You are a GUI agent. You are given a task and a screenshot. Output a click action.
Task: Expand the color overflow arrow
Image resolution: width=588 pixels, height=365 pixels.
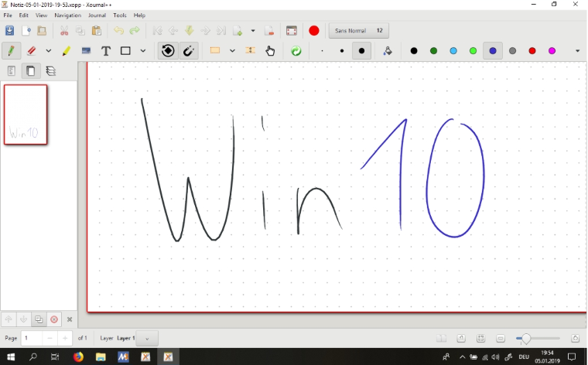pyautogui.click(x=577, y=51)
